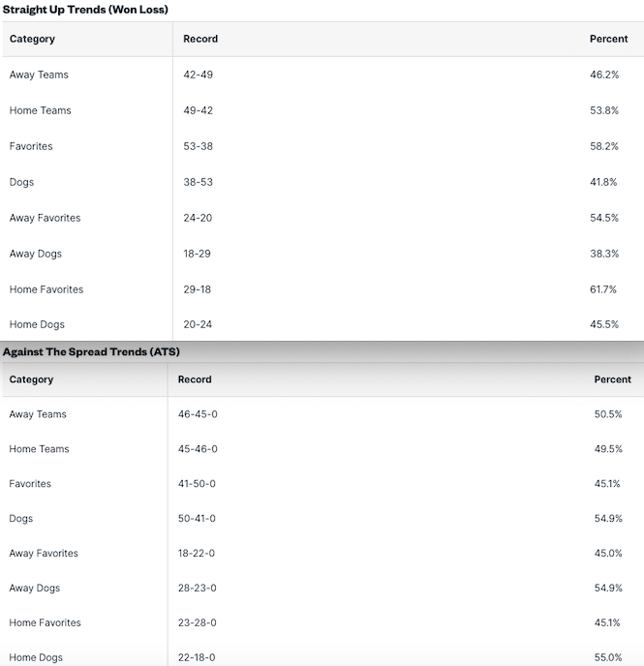The image size is (644, 666).
Task: Click the 58.2% Favorites percent value
Action: click(x=604, y=146)
